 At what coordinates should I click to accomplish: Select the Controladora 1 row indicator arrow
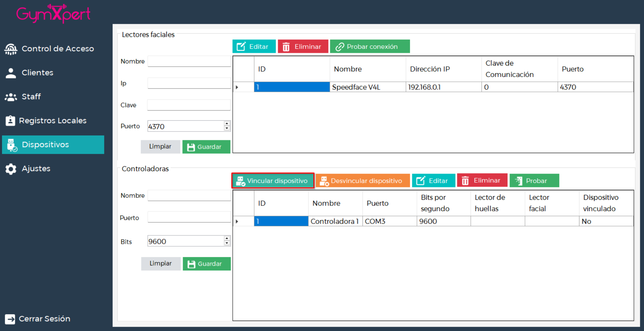click(237, 221)
